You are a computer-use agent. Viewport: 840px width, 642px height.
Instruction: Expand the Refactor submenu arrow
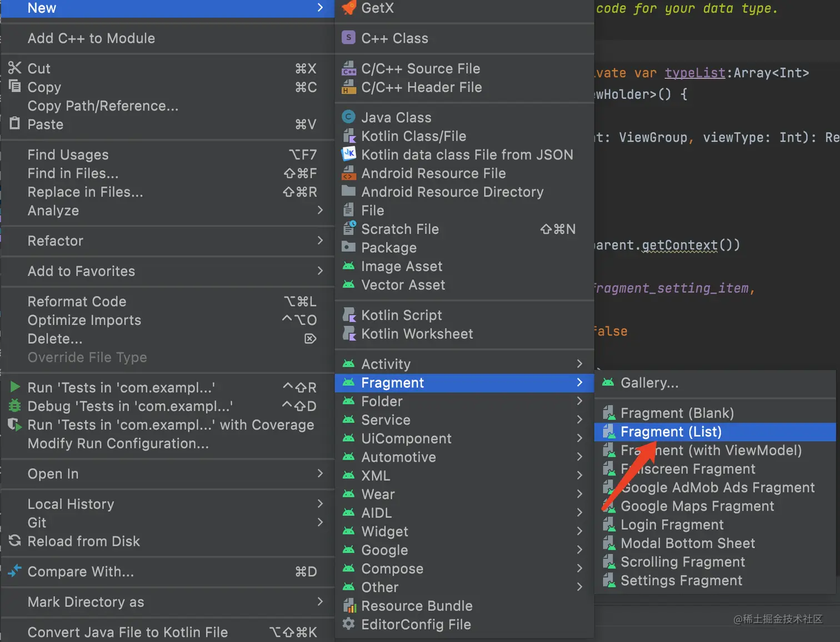[320, 240]
